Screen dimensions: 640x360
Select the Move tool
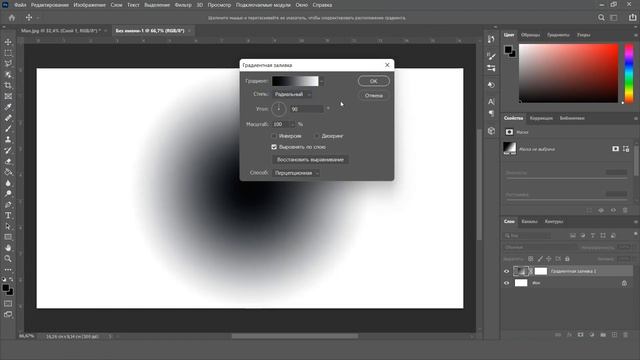8,42
